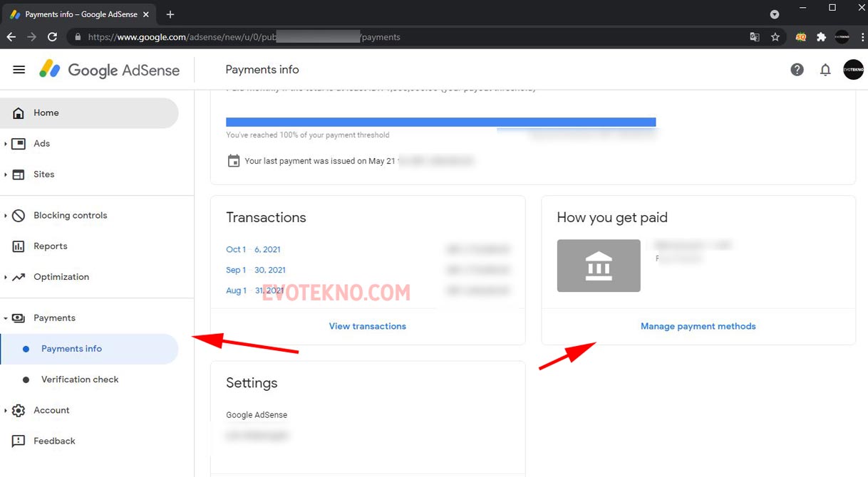Open Reports in the sidebar
The height and width of the screenshot is (477, 868).
51,246
